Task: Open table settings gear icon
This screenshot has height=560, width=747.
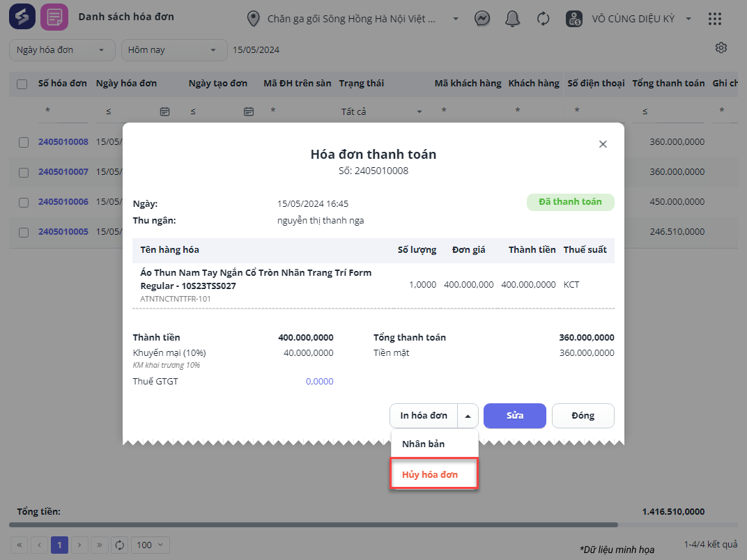Action: [x=721, y=47]
